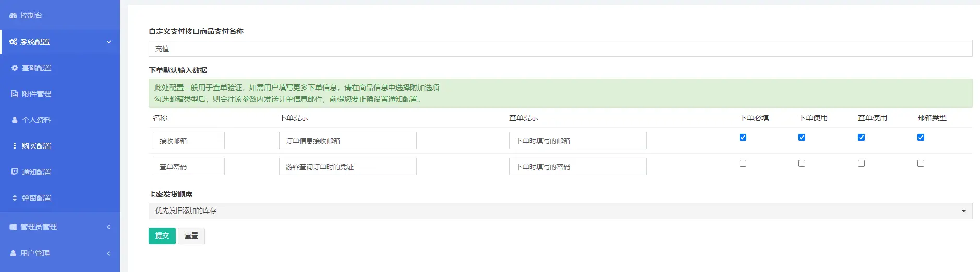
Task: Click the 重置 reset button
Action: point(191,236)
